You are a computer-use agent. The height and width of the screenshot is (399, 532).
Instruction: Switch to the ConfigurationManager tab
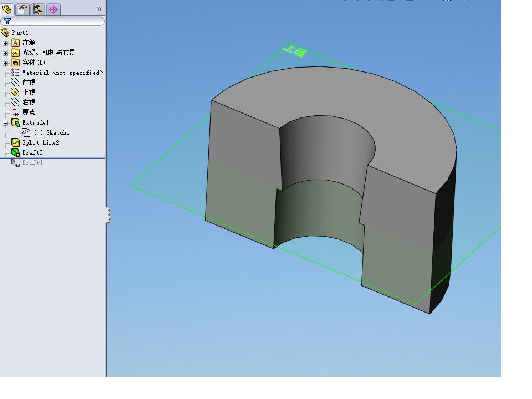38,9
